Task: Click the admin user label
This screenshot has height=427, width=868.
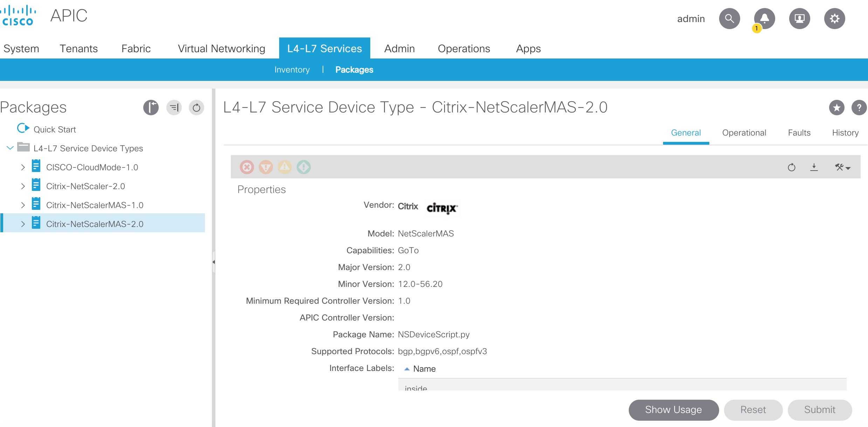Action: pos(691,19)
